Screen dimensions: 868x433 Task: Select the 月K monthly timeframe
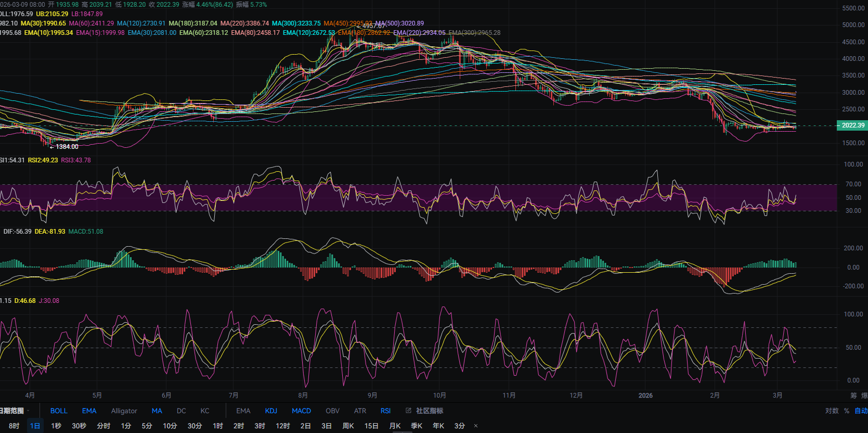pos(395,426)
